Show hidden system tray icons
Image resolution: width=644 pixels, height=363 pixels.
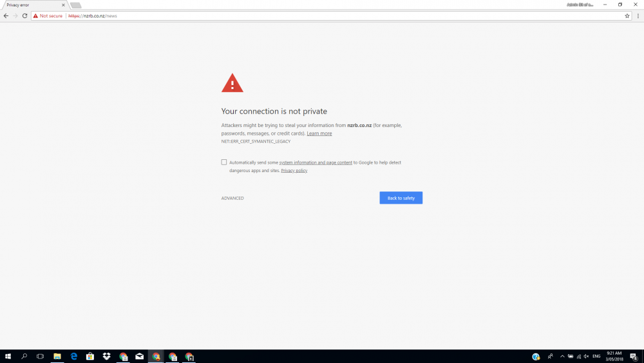click(x=562, y=357)
